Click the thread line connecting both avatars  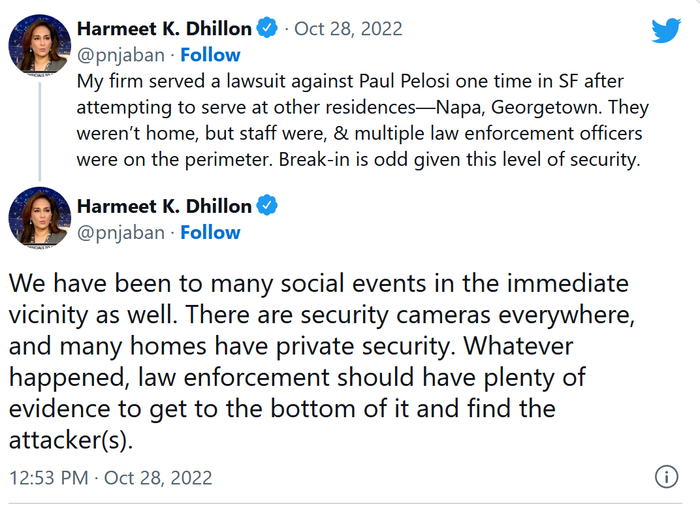point(39,130)
